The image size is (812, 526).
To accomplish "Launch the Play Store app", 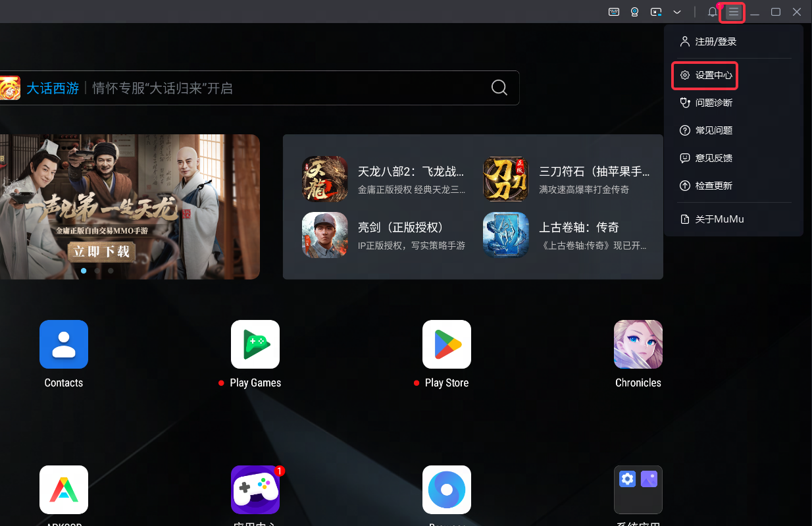I will pyautogui.click(x=447, y=344).
